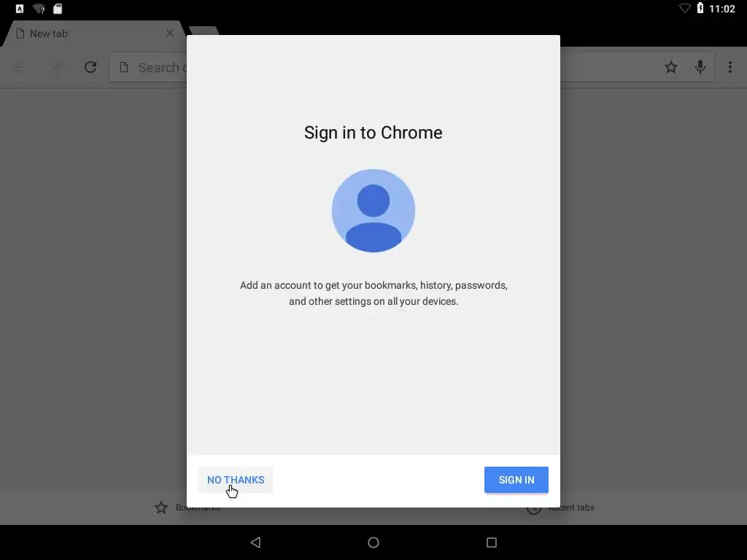Open Recent tabs from the bottom bar
This screenshot has width=747, height=560.
click(561, 507)
